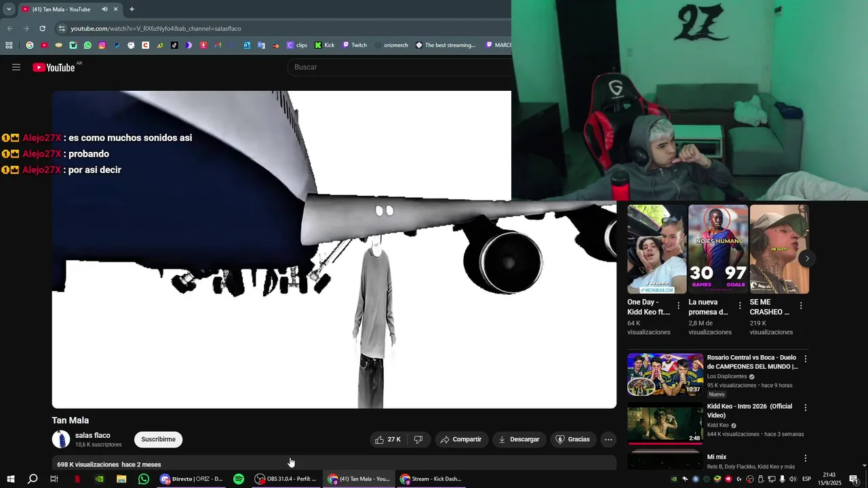868x488 pixels.
Task: View site information icon in address bar
Action: pyautogui.click(x=62, y=28)
